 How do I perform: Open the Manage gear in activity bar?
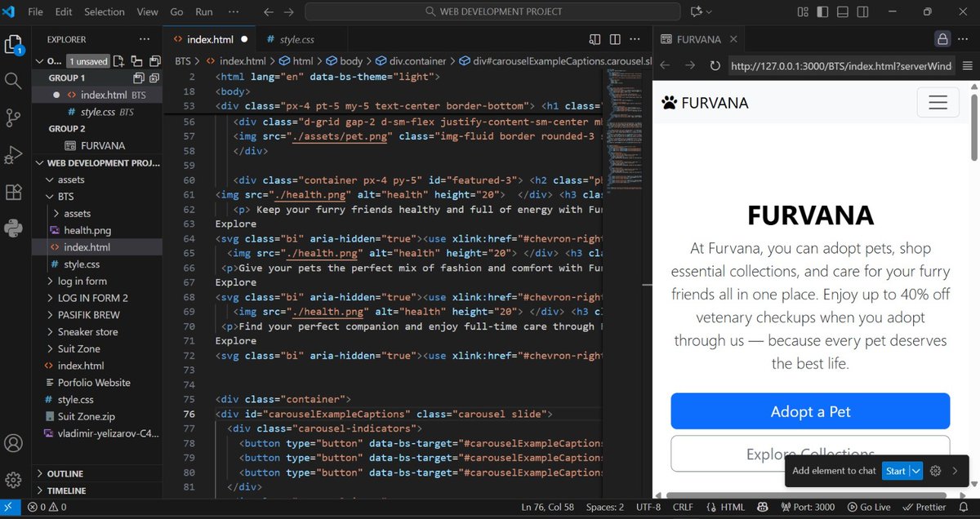pyautogui.click(x=13, y=480)
